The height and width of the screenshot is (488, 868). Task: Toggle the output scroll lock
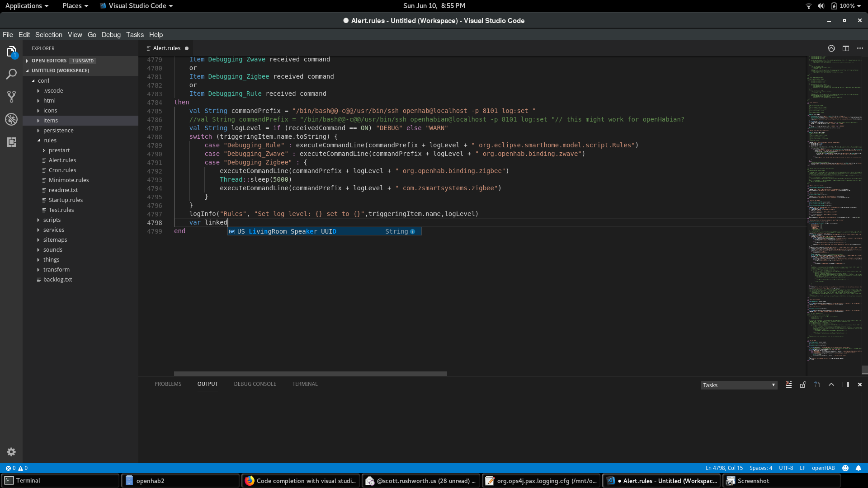(x=803, y=385)
